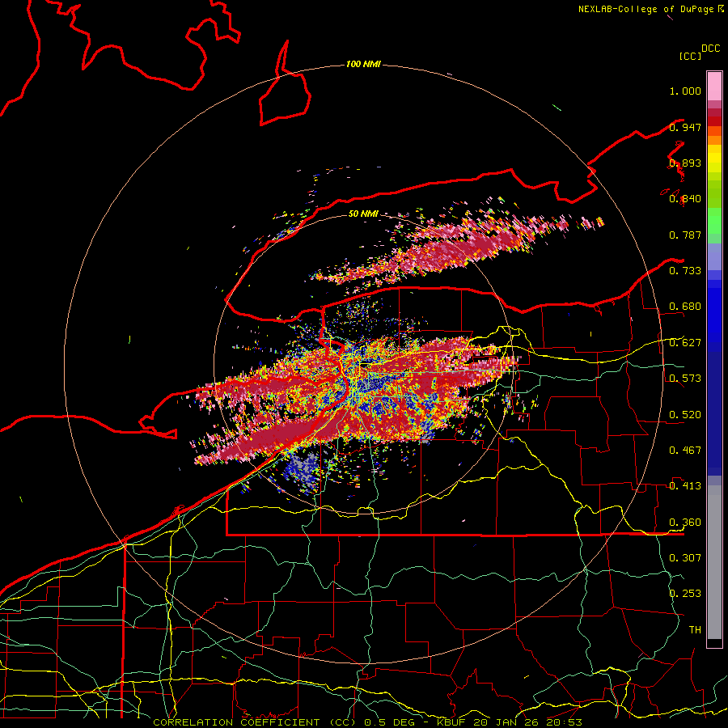Click the TH label on the scale
Viewport: 728px width, 728px height.
[695, 630]
